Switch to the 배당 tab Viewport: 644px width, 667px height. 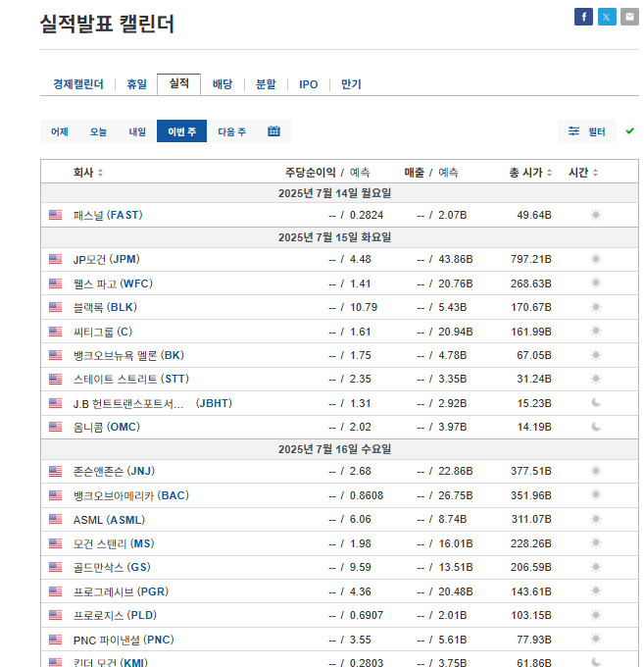[223, 84]
